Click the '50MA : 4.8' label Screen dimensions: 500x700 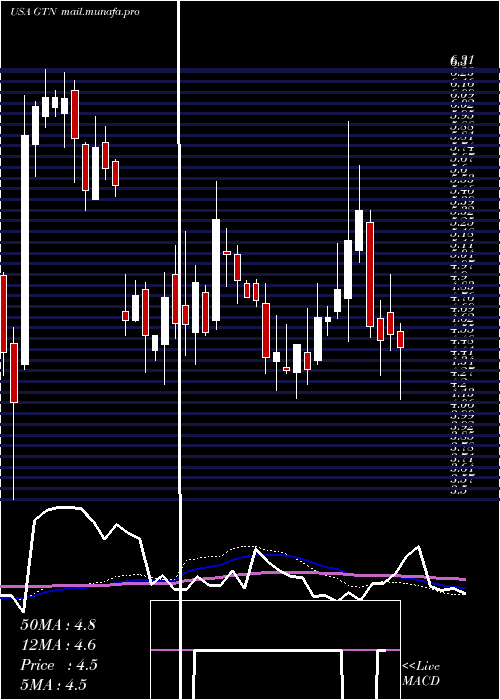pos(58,625)
